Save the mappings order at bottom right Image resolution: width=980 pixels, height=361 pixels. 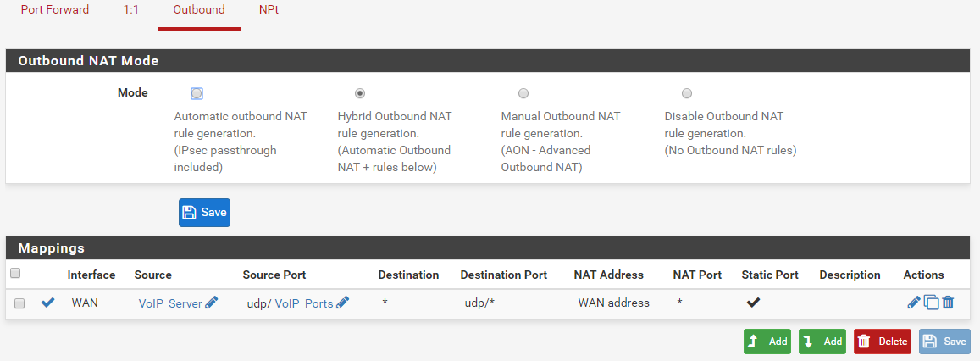944,342
